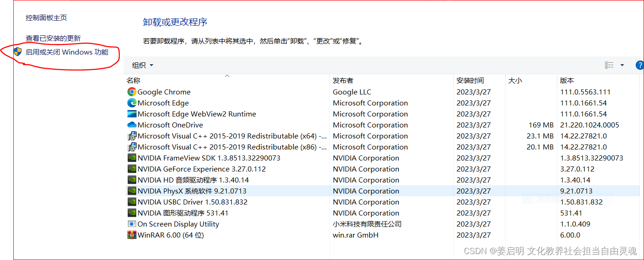Open the 组织 dropdown menu
Viewport: 644px width, 260px height.
pyautogui.click(x=143, y=65)
